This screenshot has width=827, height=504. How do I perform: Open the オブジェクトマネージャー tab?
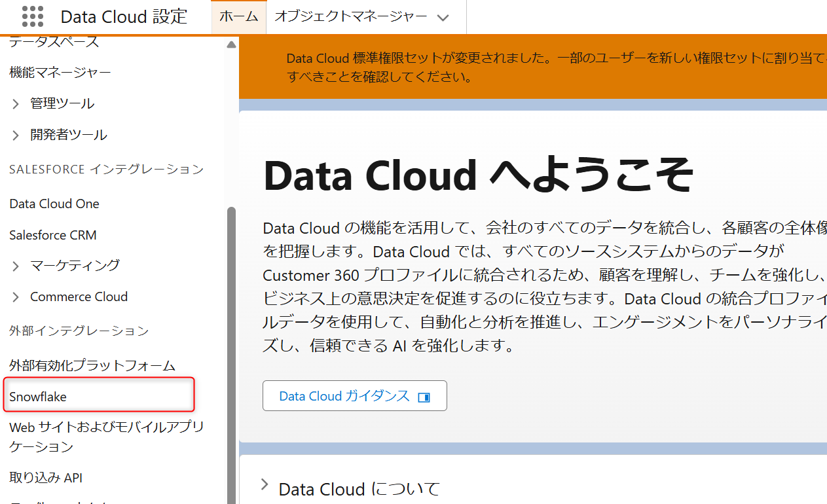coord(351,16)
